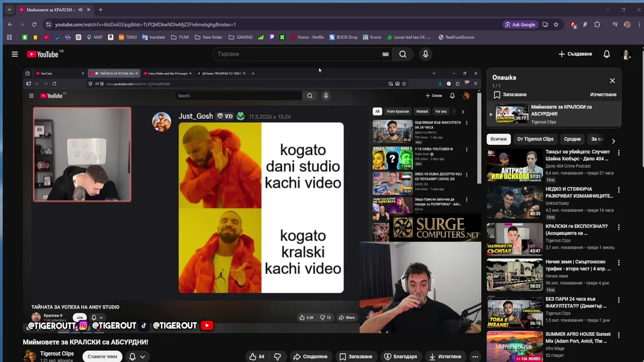Like the video with 64 likes
644x362 pixels.
[x=257, y=356]
